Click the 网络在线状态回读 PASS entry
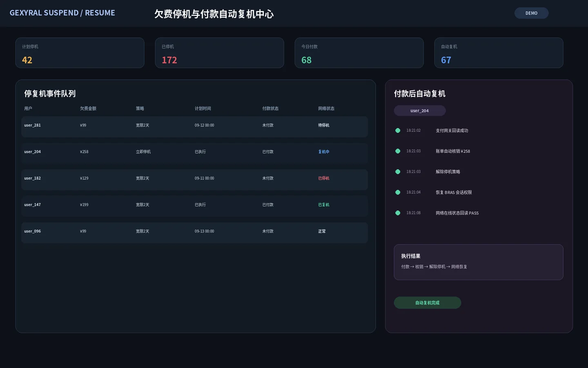The width and height of the screenshot is (588, 368). click(x=457, y=213)
